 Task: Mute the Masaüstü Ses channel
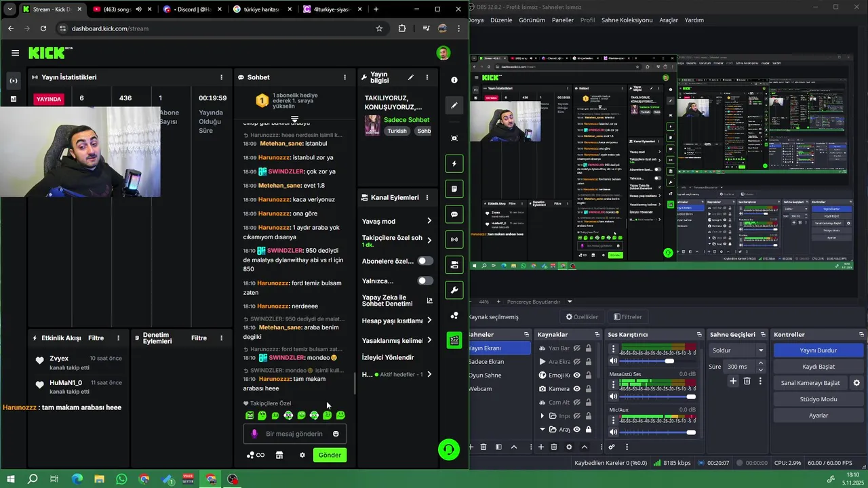tap(613, 396)
